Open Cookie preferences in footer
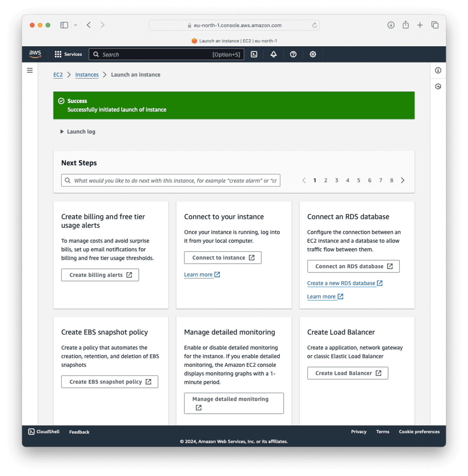468x476 pixels. [x=419, y=432]
